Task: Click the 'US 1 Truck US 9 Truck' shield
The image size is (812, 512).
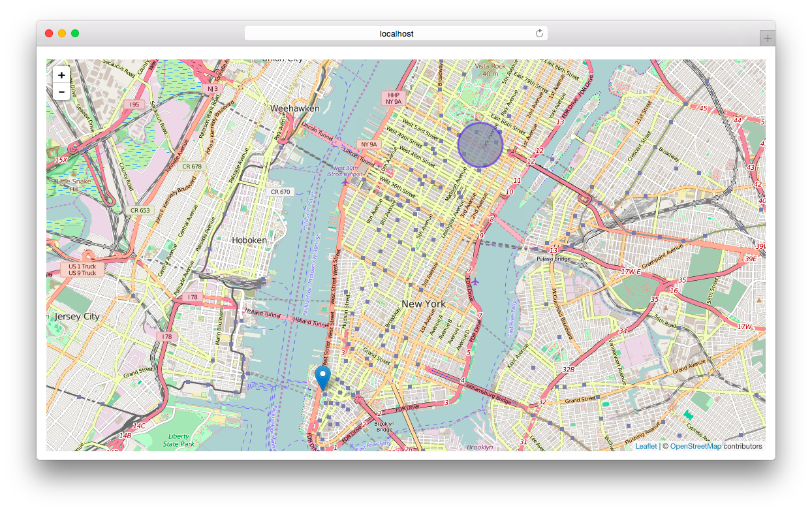Action: [x=82, y=270]
